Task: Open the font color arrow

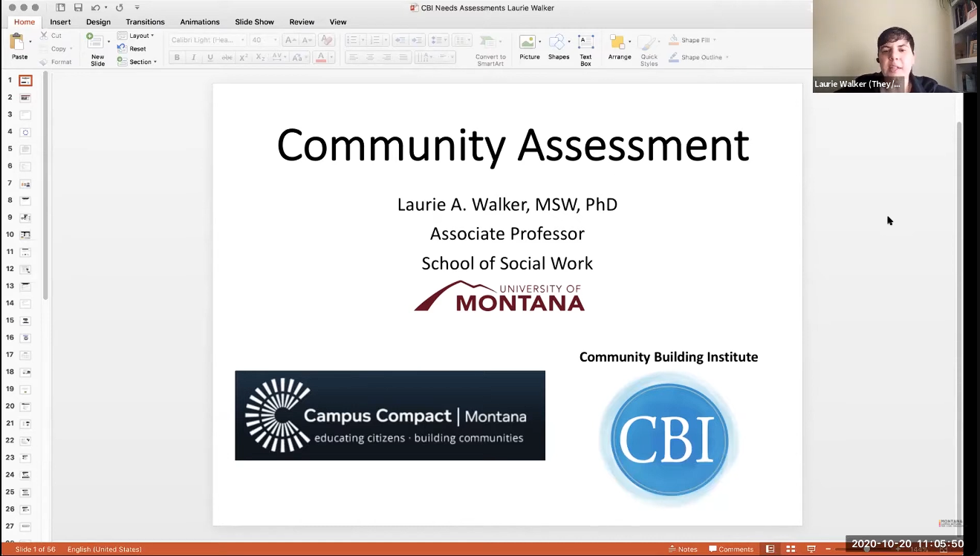Action: 331,57
